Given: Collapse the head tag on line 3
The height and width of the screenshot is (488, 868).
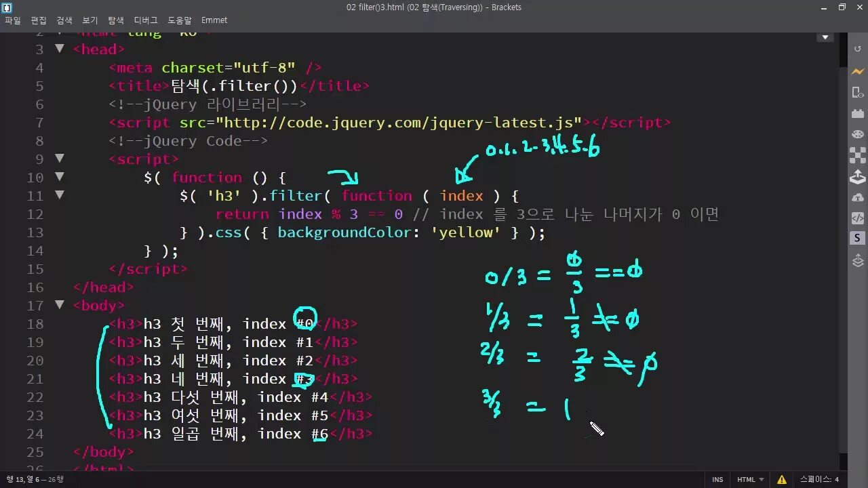Looking at the screenshot, I should pos(60,49).
